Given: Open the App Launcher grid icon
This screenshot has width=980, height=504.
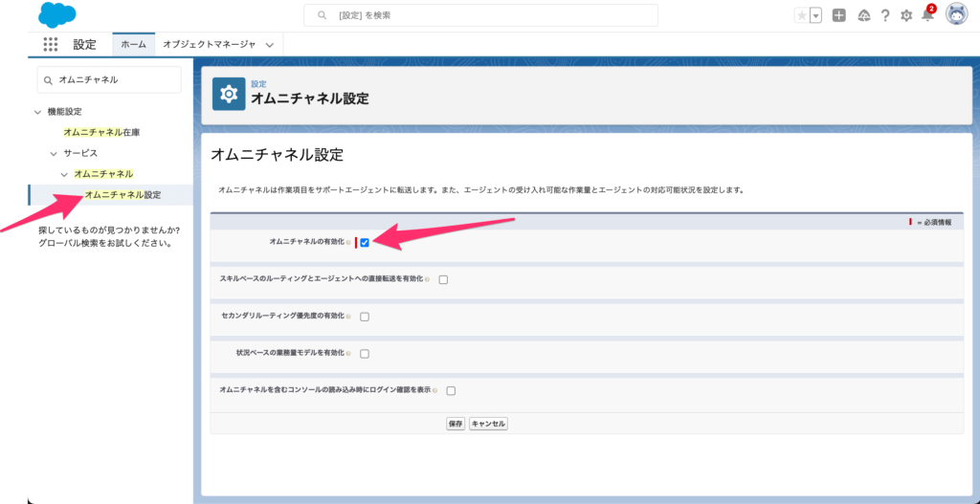Looking at the screenshot, I should (x=51, y=44).
